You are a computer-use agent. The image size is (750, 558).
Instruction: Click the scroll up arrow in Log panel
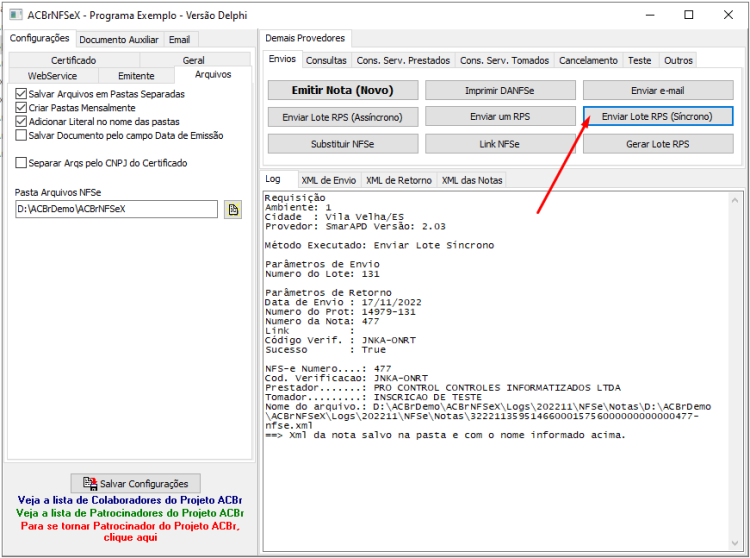(735, 201)
